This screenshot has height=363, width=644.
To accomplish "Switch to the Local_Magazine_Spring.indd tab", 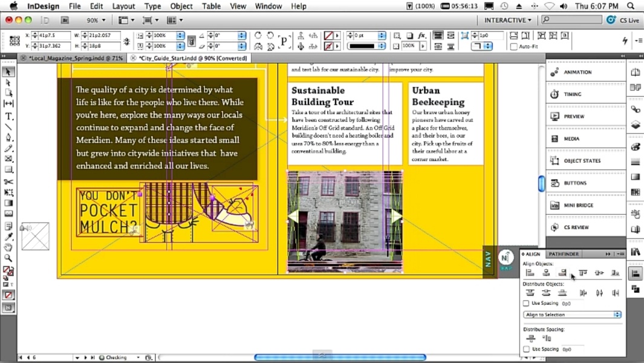I will coord(76,58).
